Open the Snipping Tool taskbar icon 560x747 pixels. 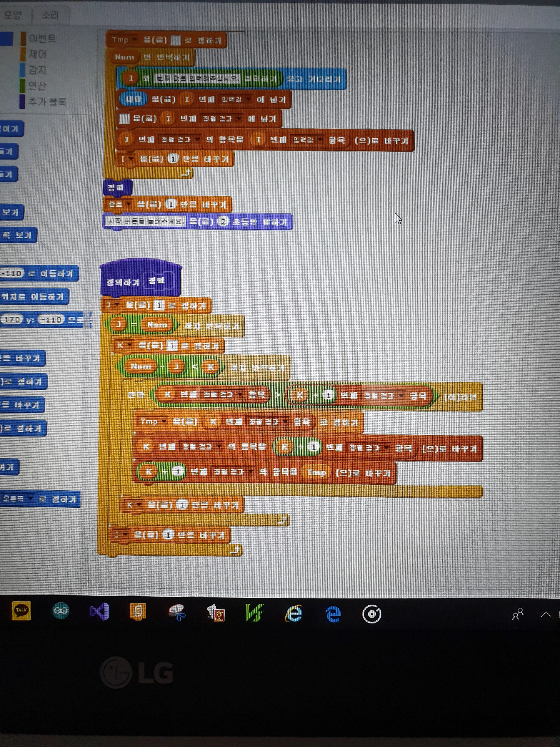(177, 612)
